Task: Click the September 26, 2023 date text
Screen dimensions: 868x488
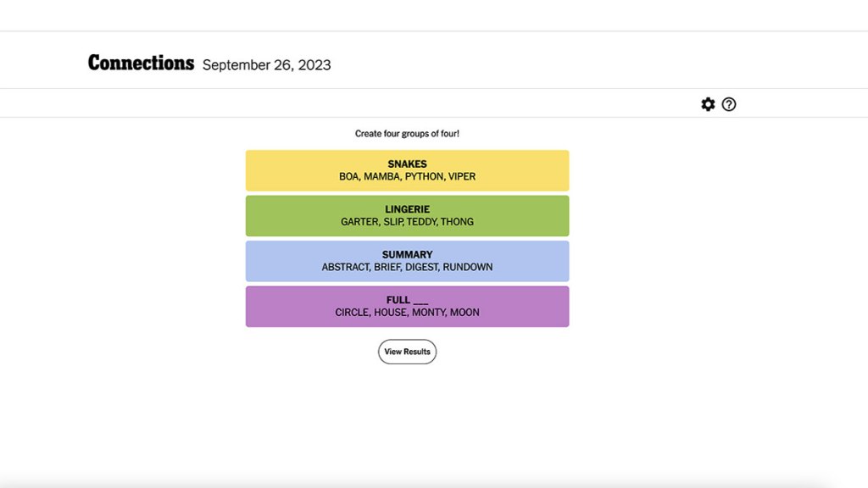Action: 266,65
